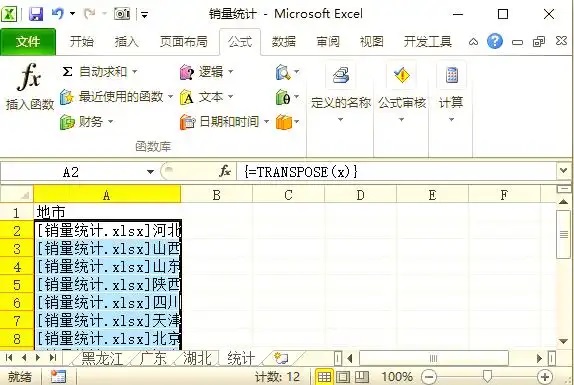Image resolution: width=574 pixels, height=385 pixels.
Task: Switch to Normal view icon
Action: click(324, 377)
